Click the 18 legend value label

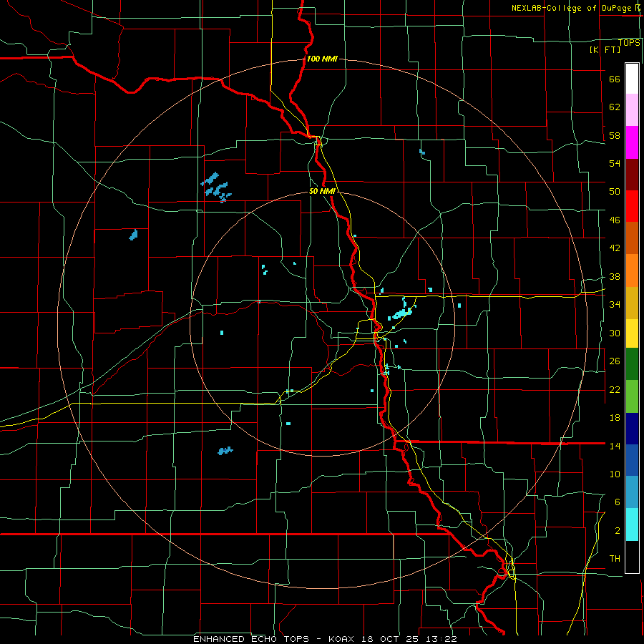point(615,418)
